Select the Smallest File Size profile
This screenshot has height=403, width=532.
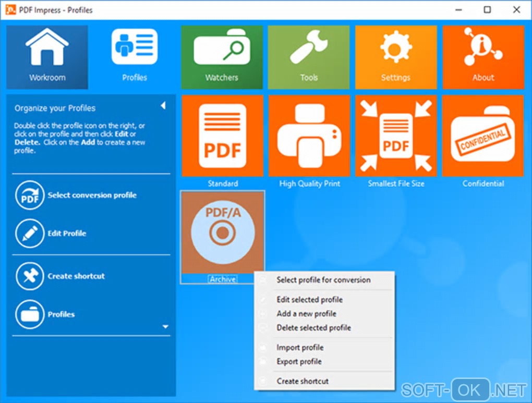(x=396, y=136)
